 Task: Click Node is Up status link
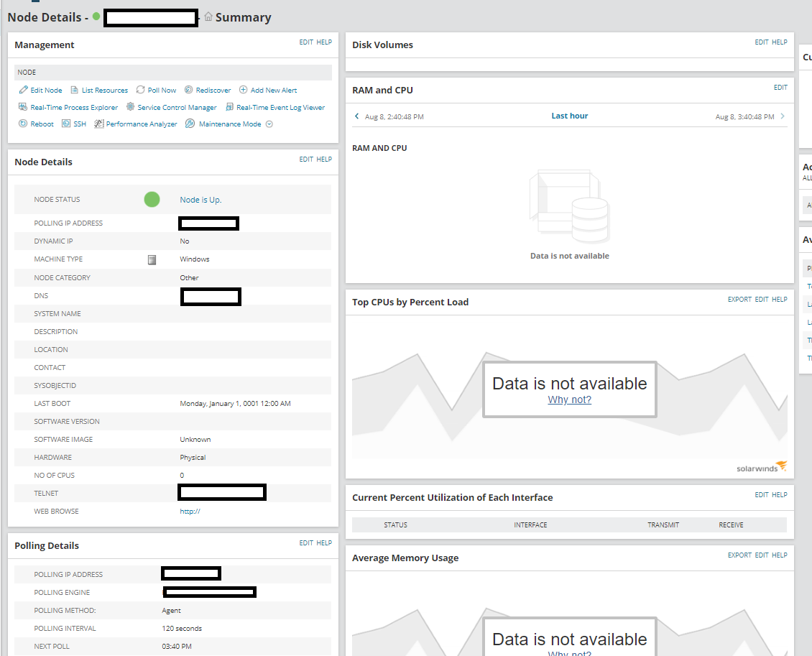[200, 200]
